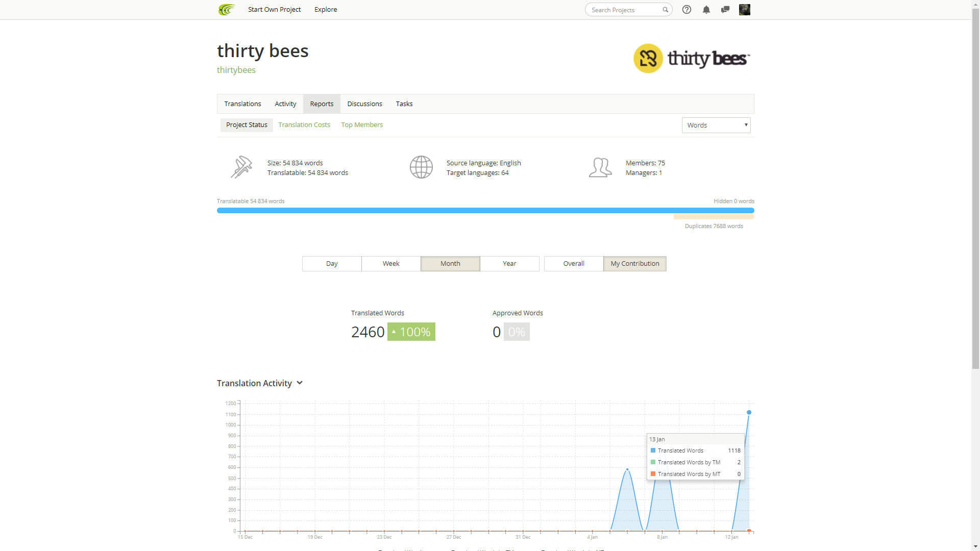Select the Week period toggle
This screenshot has width=980, height=551.
tap(391, 264)
